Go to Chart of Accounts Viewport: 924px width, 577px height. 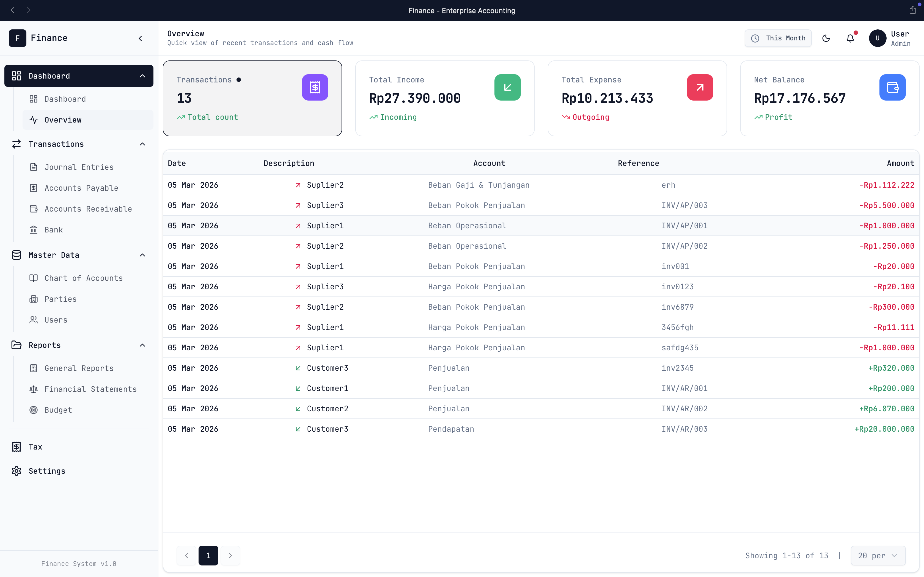tap(83, 278)
